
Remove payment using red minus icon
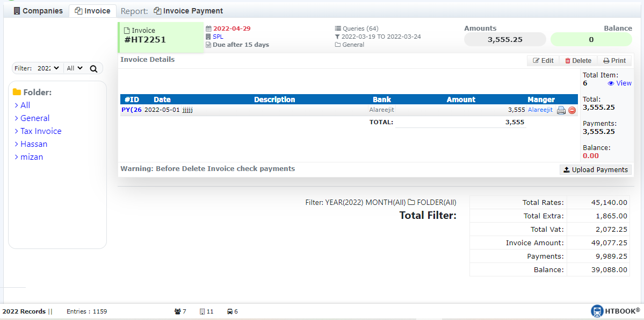[x=572, y=110]
